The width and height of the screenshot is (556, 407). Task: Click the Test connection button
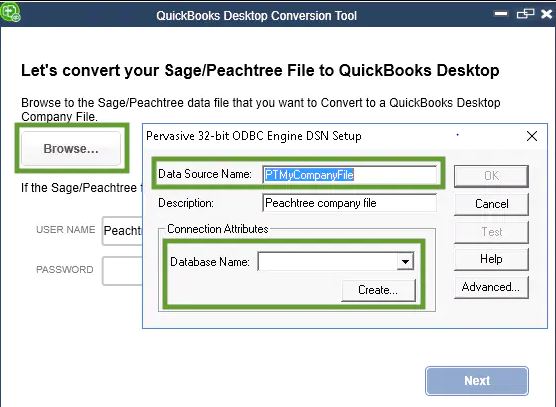(x=491, y=232)
